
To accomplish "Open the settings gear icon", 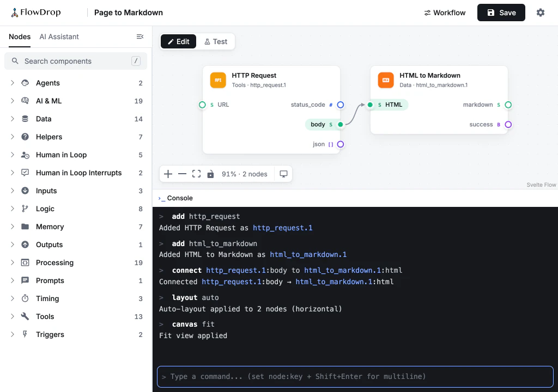I will tap(540, 13).
